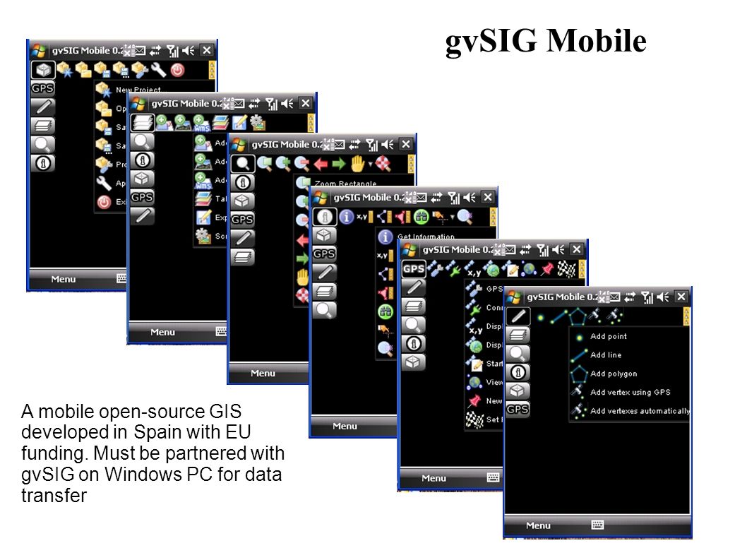Click Menu in project window
Image resolution: width=747 pixels, height=560 pixels.
[63, 279]
